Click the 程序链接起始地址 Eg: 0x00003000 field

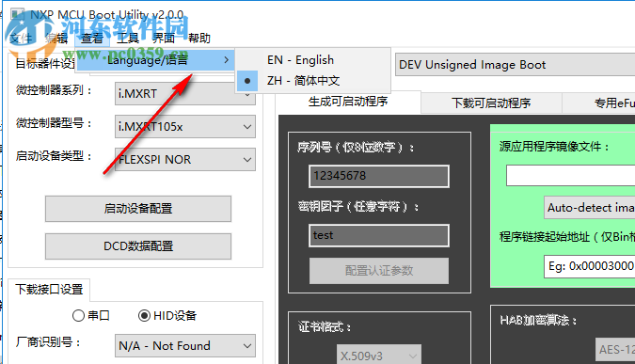tap(589, 266)
